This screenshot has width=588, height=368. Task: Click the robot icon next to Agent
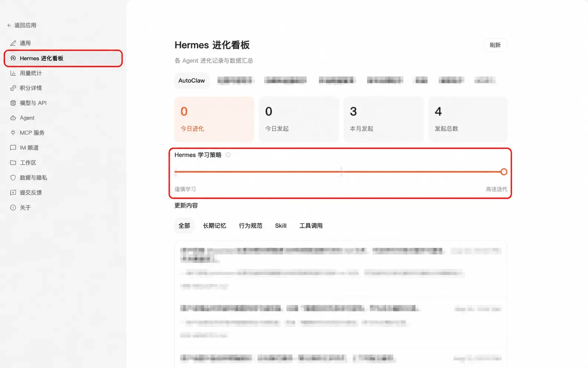tap(13, 118)
